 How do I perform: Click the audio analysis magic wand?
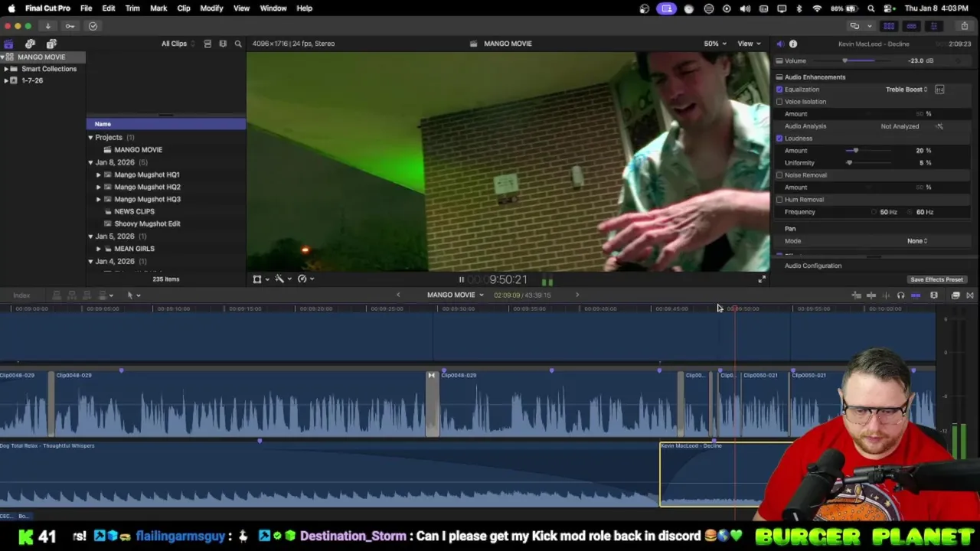(x=939, y=126)
